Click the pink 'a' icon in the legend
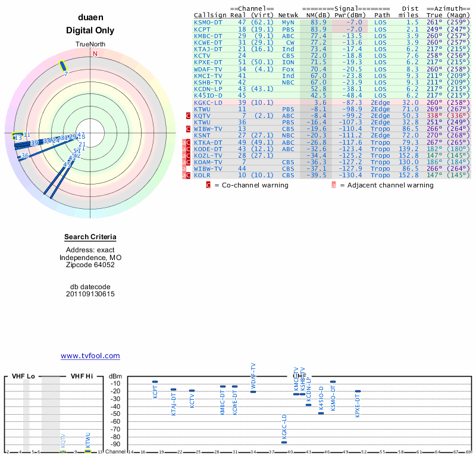The image size is (476, 457). click(334, 185)
